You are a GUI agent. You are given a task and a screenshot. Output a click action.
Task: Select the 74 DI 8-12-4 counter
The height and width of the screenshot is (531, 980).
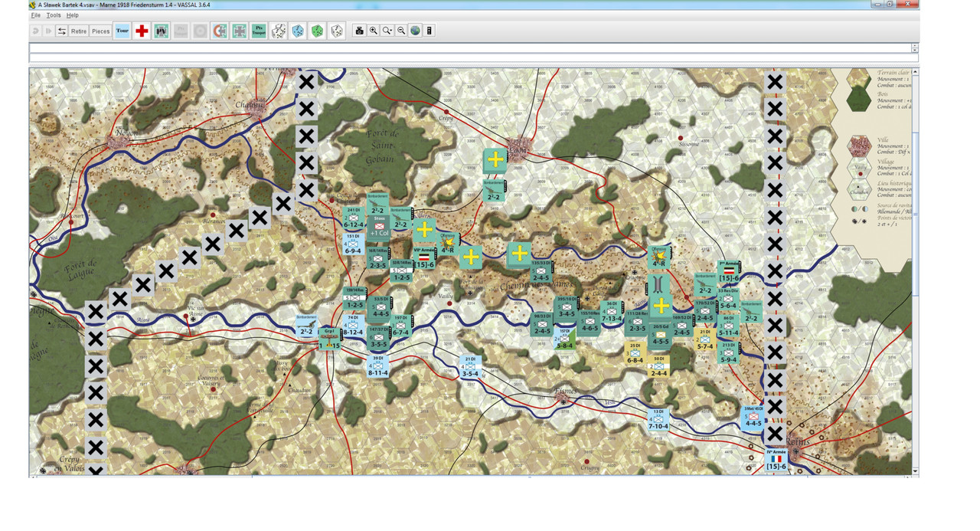[353, 326]
